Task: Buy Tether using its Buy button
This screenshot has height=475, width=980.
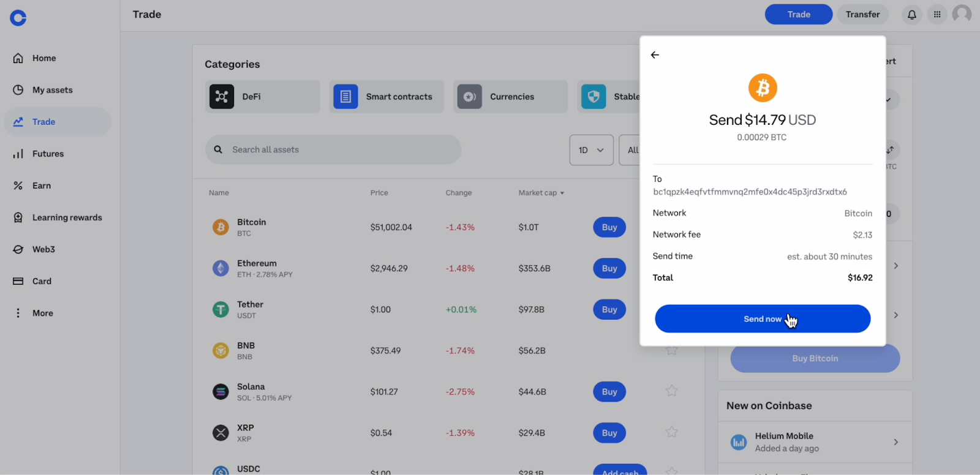Action: tap(609, 310)
